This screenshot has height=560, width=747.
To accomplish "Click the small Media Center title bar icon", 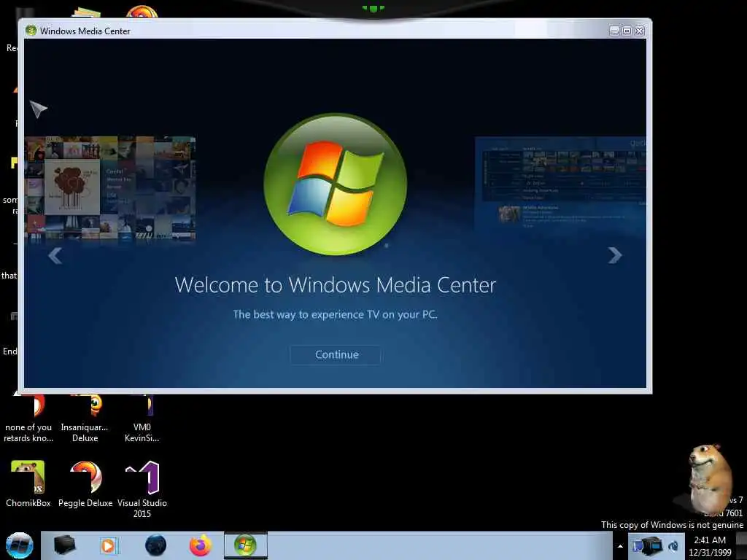I will [x=31, y=31].
